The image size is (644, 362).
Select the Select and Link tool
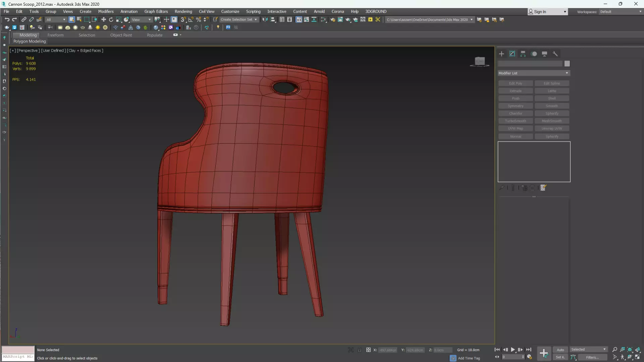24,20
